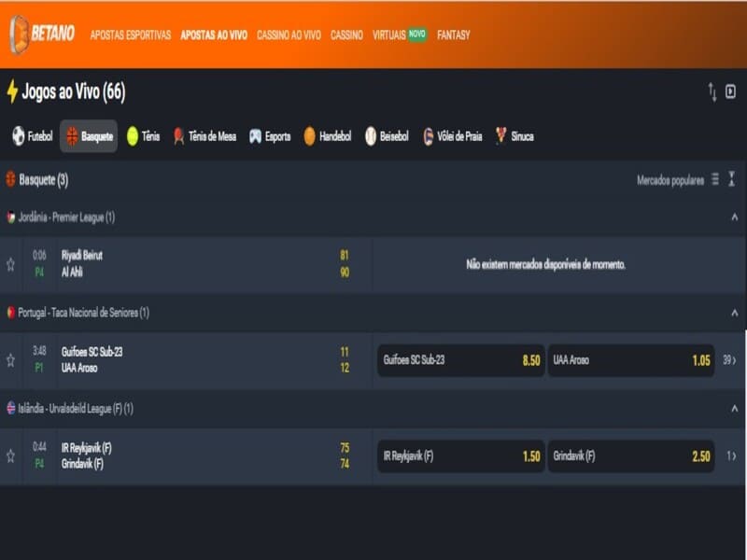The width and height of the screenshot is (747, 560).
Task: Open the Riyadi Beirut match details
Action: (82, 255)
